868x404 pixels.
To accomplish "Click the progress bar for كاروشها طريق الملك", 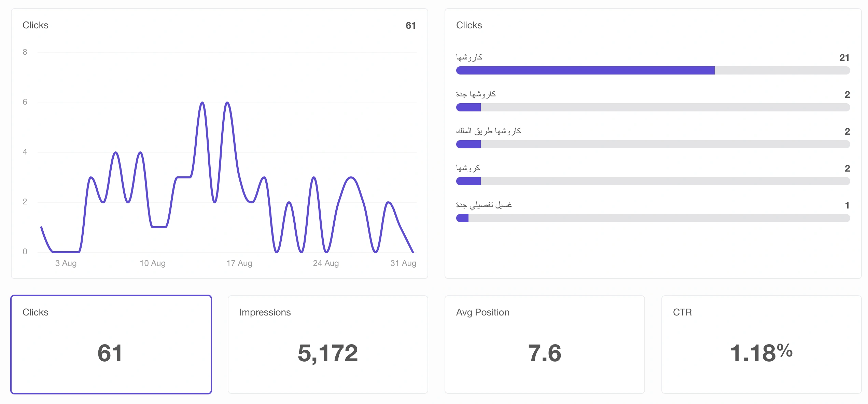I will click(x=653, y=144).
